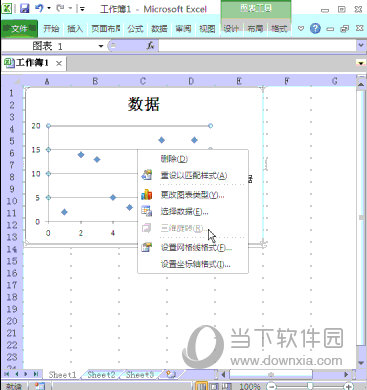
Task: Click the 20 value on the chart axis
Action: [x=36, y=126]
